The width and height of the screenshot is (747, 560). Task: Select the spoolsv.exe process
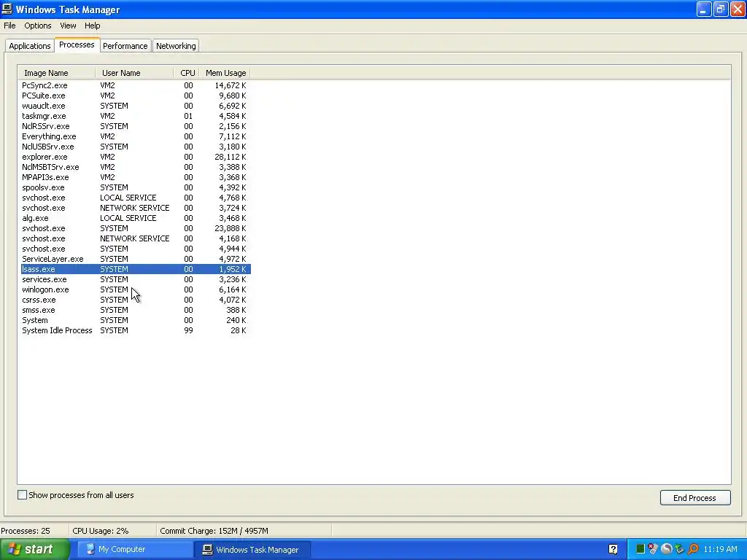tap(136, 187)
